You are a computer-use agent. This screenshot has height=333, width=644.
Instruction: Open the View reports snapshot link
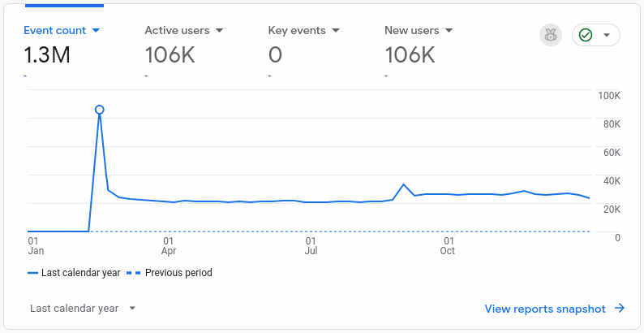(545, 309)
